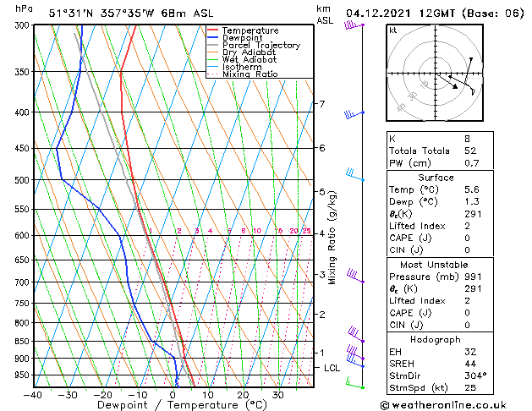The width and height of the screenshot is (532, 411).
Task: Click the 500 pressure level label
Action: [x=24, y=180]
